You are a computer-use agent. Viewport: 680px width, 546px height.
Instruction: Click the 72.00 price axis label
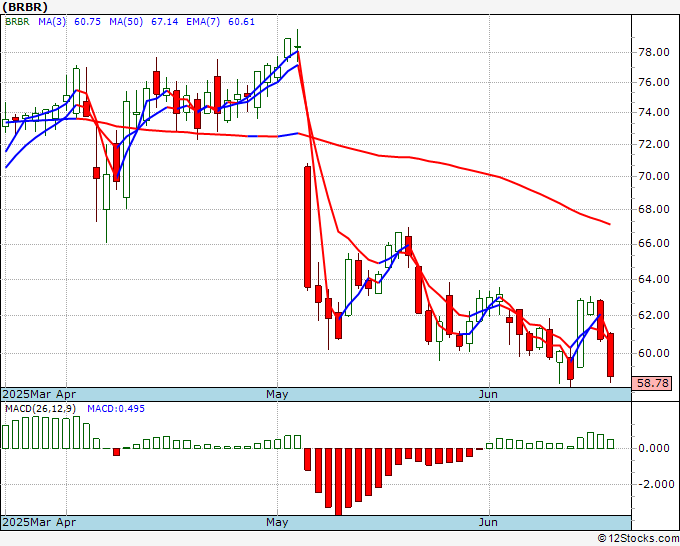pos(654,144)
